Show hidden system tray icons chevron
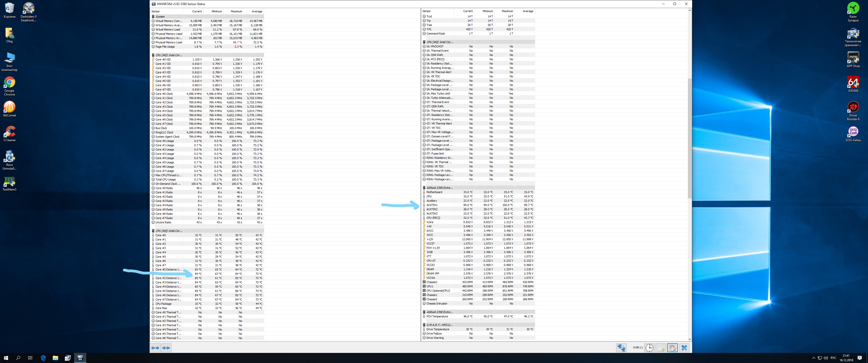 click(813, 358)
